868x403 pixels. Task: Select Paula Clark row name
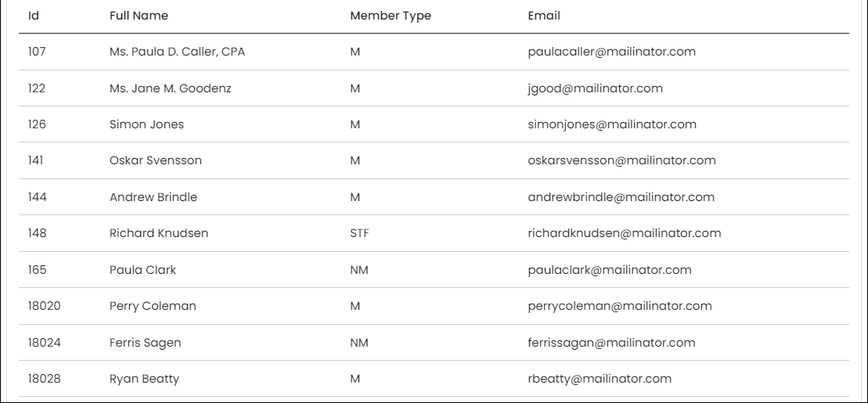tap(142, 270)
